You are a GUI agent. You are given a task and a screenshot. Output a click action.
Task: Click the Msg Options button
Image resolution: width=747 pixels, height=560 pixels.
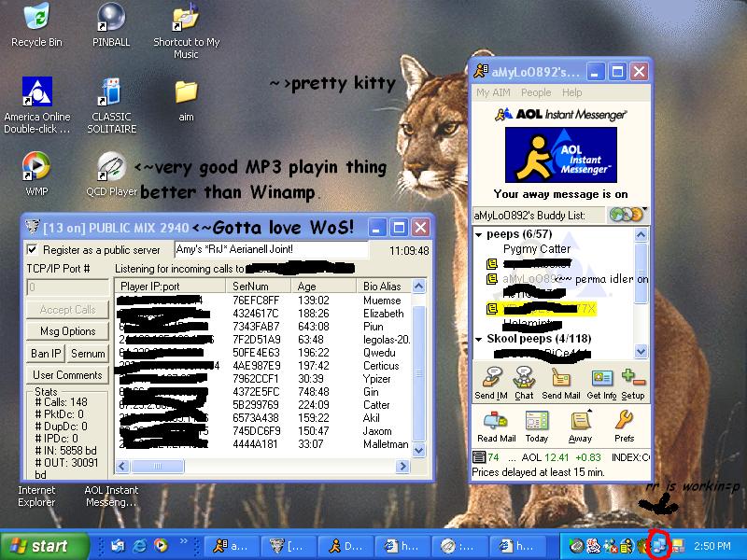67,331
